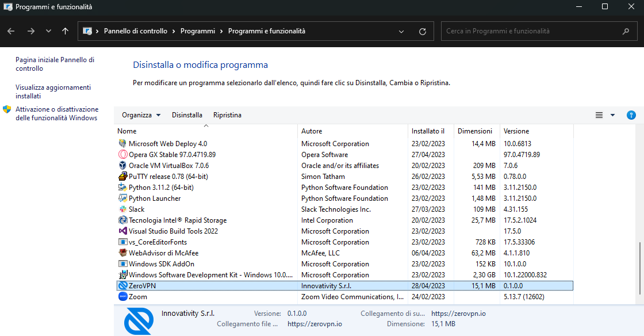Viewport: 644px width, 336px height.
Task: Expand chevron after Programmi breadcrumb
Action: [x=221, y=31]
